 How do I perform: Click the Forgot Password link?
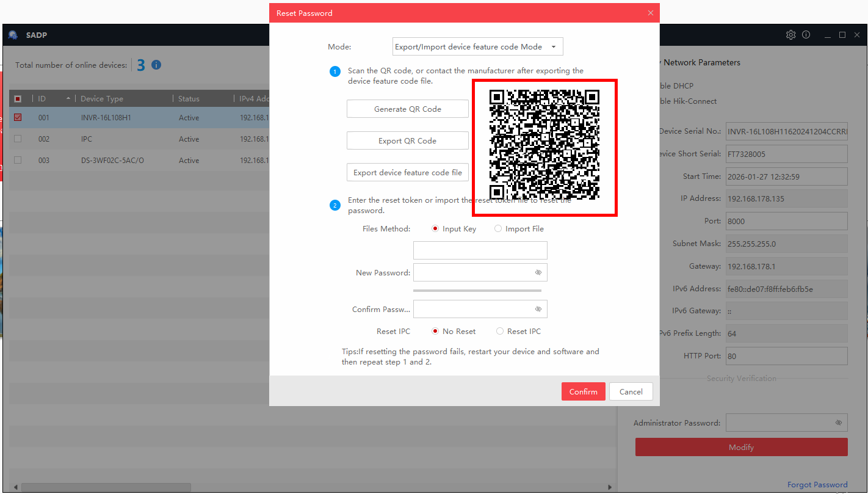(x=817, y=485)
